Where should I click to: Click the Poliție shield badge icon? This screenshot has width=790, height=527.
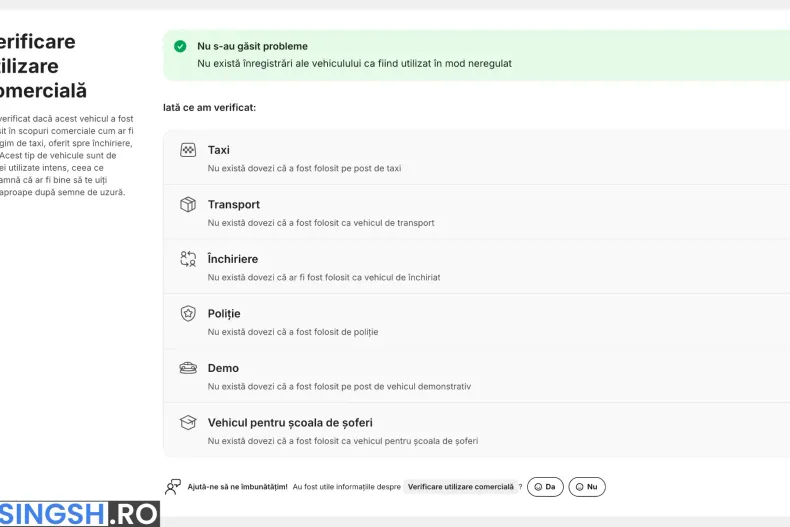188,313
